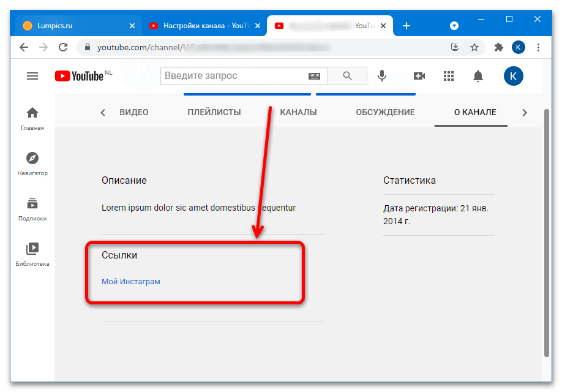Open Навигатор in sidebar
Image resolution: width=562 pixels, height=392 pixels.
[x=32, y=164]
